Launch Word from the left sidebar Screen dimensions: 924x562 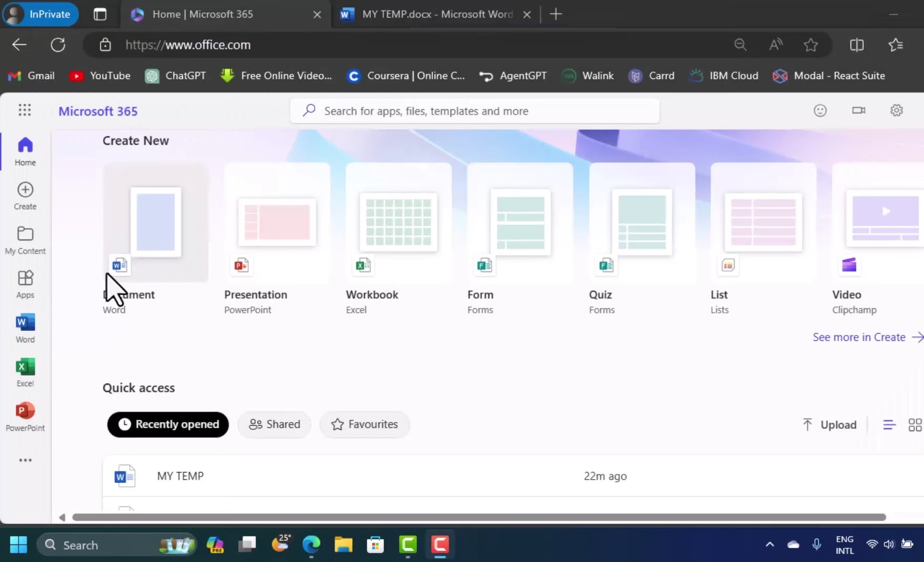coord(25,328)
